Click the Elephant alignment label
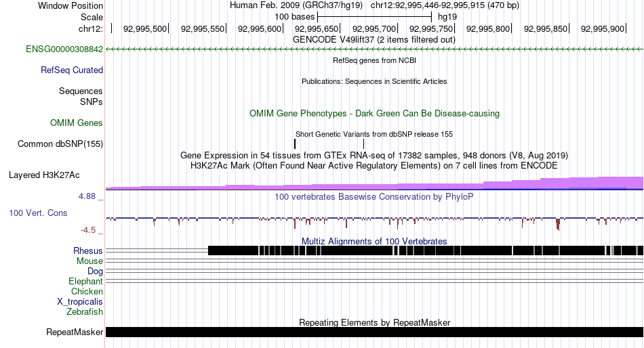The height and width of the screenshot is (348, 644). 85,282
